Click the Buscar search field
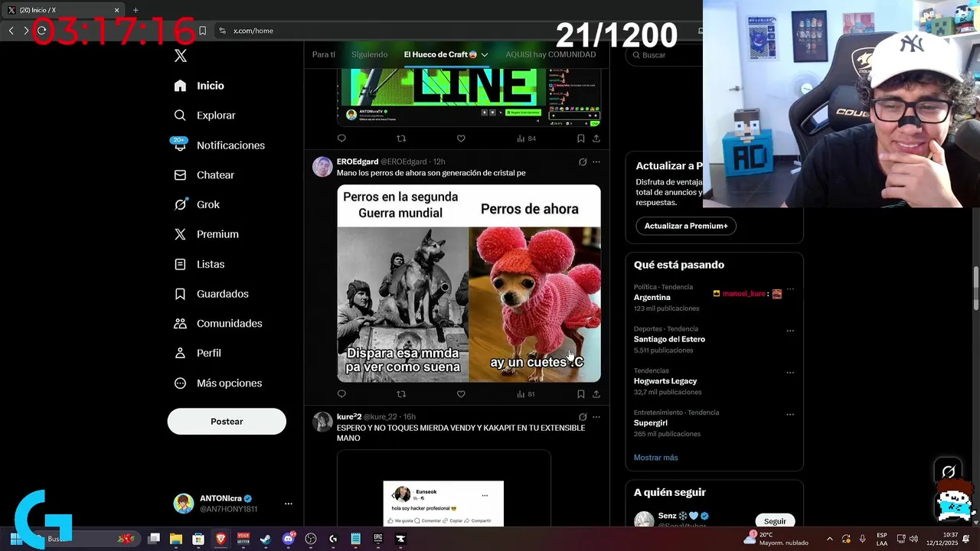The height and width of the screenshot is (551, 980). point(666,55)
